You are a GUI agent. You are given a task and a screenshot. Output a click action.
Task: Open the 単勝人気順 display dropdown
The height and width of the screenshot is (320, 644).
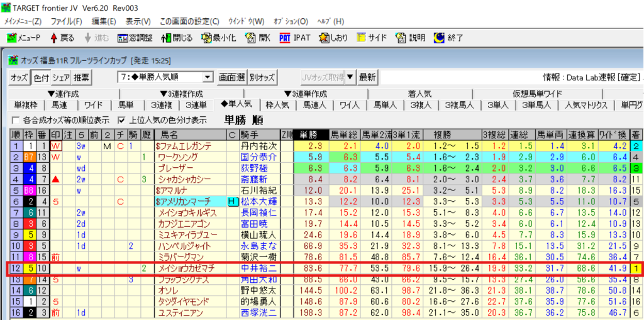[x=208, y=77]
